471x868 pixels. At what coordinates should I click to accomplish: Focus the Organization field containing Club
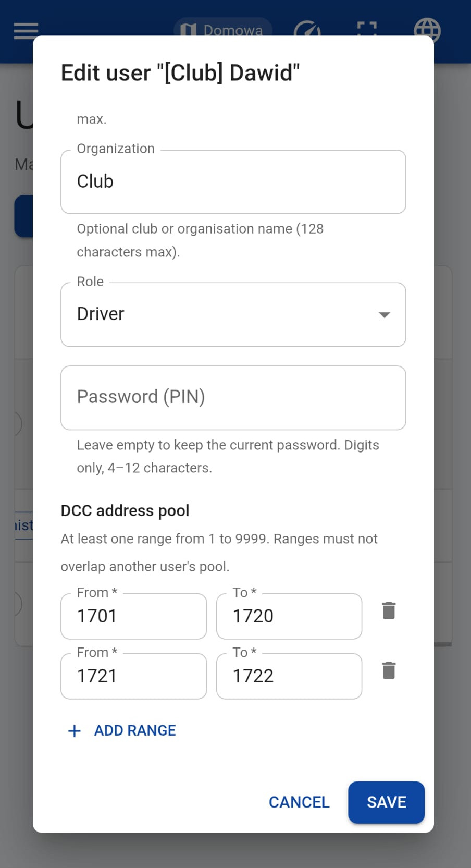pyautogui.click(x=233, y=181)
